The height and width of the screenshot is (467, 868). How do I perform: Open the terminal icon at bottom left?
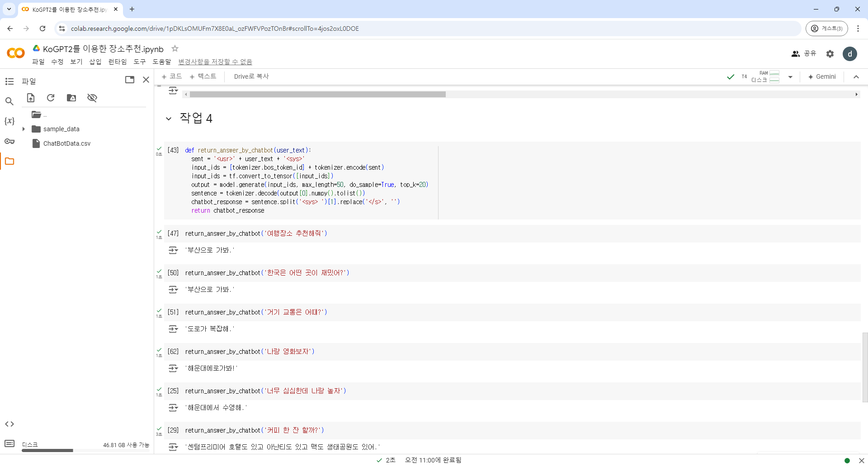tap(9, 443)
